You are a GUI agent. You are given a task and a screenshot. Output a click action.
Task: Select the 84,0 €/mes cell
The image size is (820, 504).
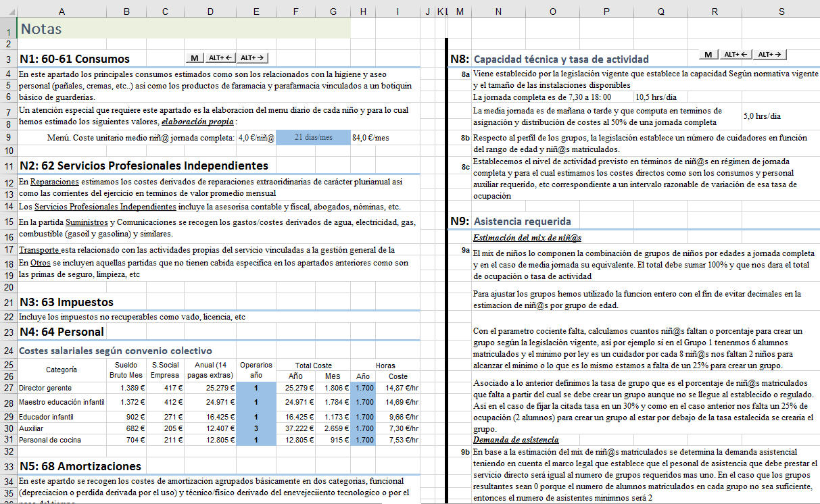[370, 137]
